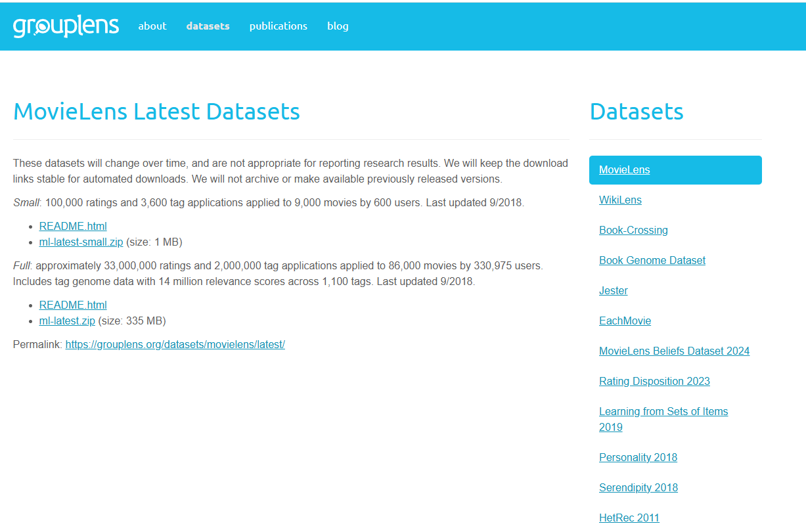Open README.html for the Small dataset
Screen dimensions: 806x532
pyautogui.click(x=73, y=226)
